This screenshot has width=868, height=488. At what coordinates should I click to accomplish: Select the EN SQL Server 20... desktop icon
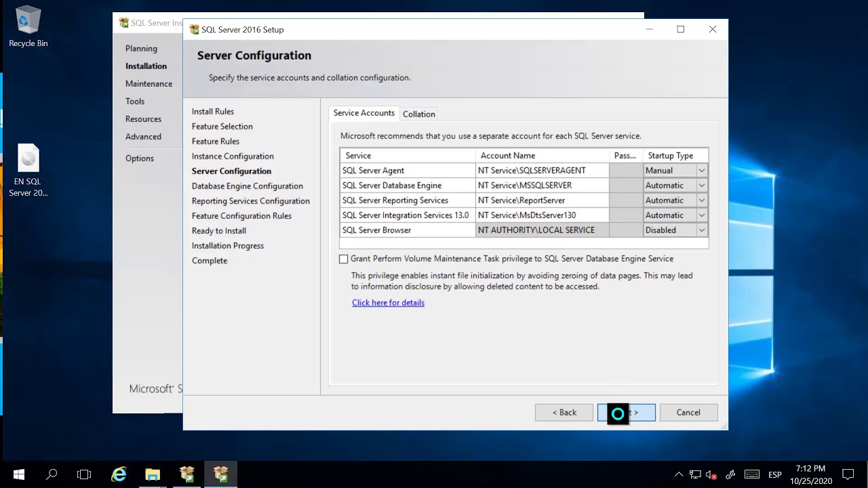(x=28, y=171)
